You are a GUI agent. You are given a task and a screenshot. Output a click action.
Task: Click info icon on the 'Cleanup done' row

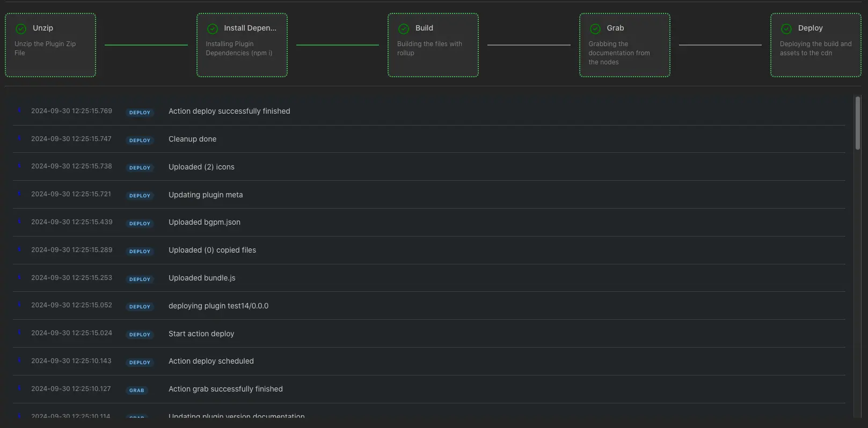point(19,138)
